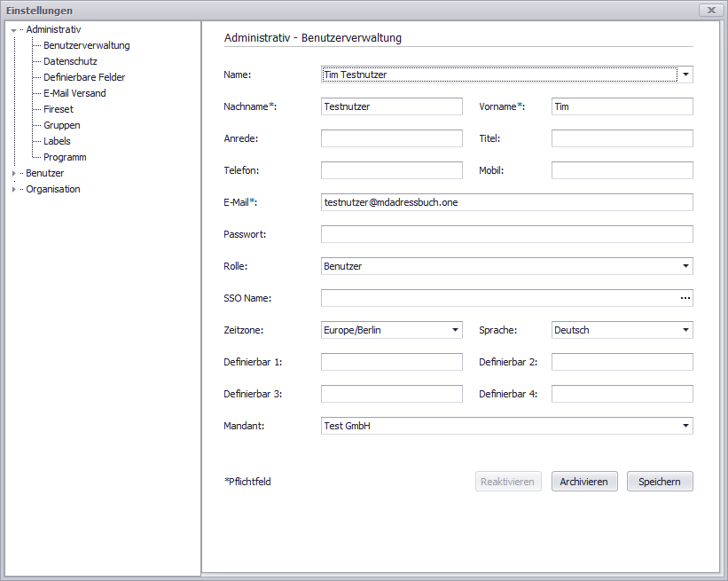Image resolution: width=728 pixels, height=581 pixels.
Task: Click the Archivieren button
Action: pos(583,482)
